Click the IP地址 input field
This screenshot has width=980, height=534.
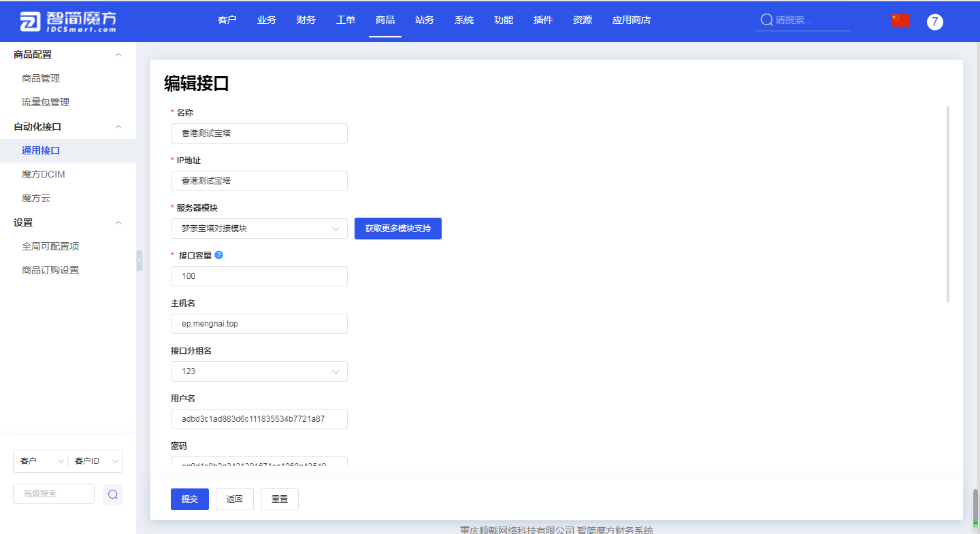tap(259, 181)
